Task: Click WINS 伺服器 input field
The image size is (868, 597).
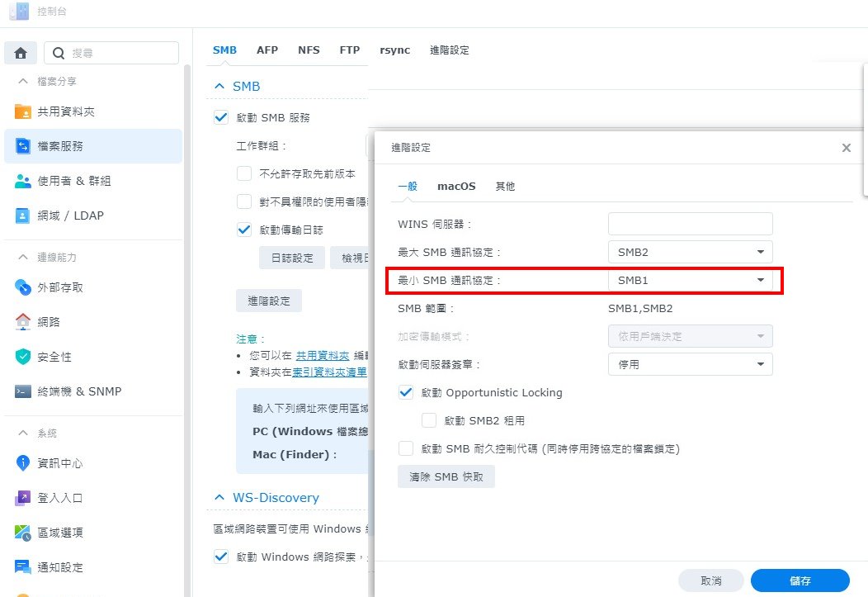Action: 690,224
